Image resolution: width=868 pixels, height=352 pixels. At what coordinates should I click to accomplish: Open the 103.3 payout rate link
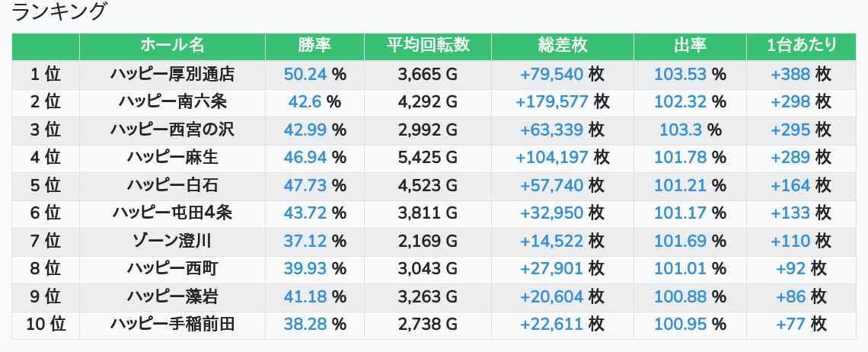[680, 130]
